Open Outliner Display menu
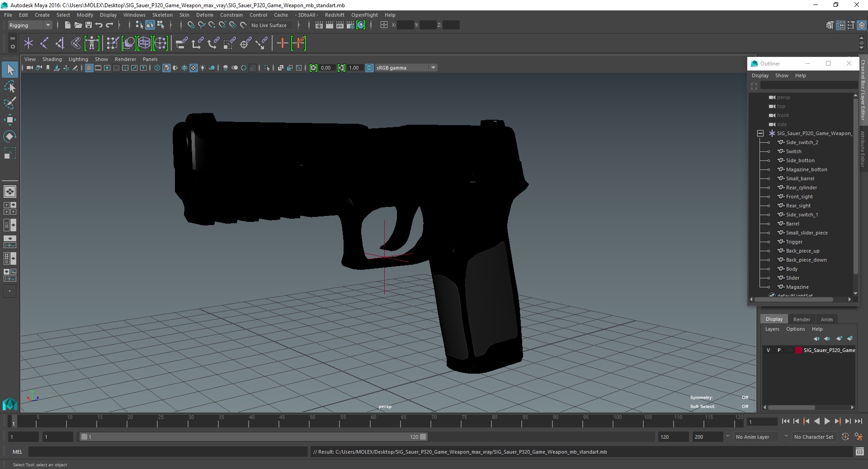This screenshot has width=868, height=469. tap(760, 75)
